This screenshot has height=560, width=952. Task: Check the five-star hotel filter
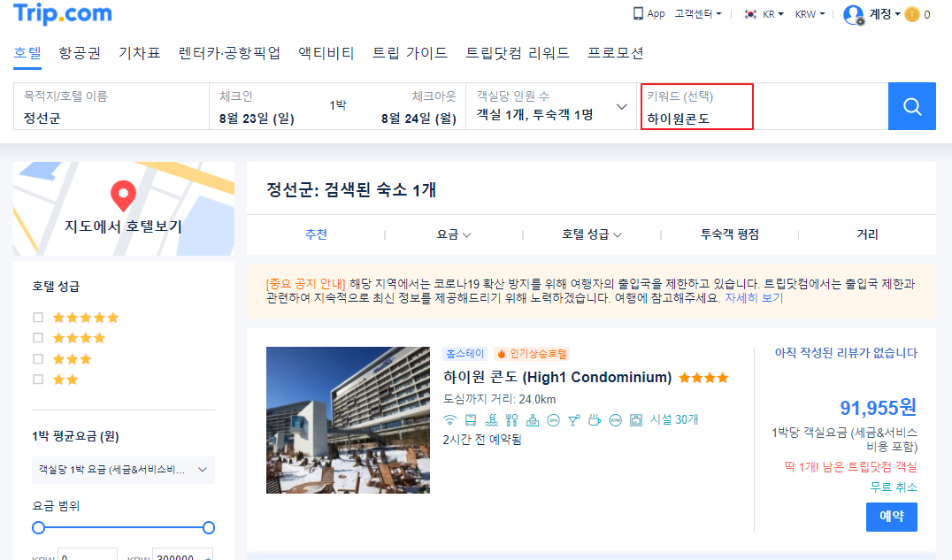(38, 317)
